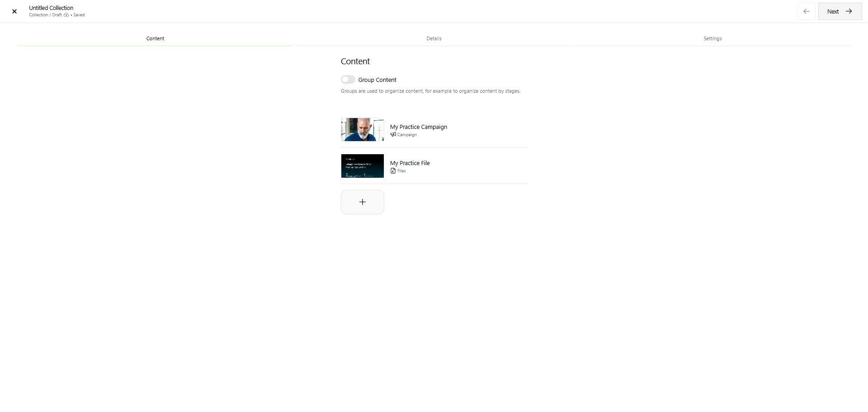The image size is (868, 412).
Task: Click the Campaign megaphone icon
Action: pos(393,135)
